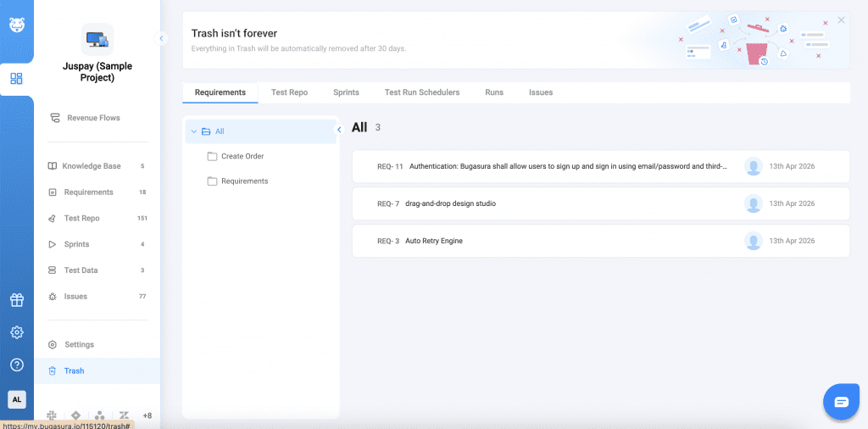Screen dimensions: 868x429
Task: Open the help question mark icon
Action: (x=17, y=365)
